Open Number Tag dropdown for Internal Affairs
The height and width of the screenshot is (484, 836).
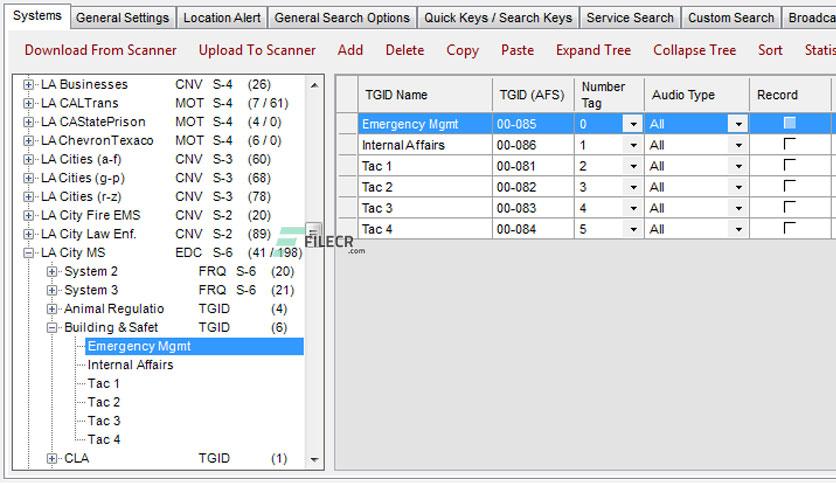[633, 145]
